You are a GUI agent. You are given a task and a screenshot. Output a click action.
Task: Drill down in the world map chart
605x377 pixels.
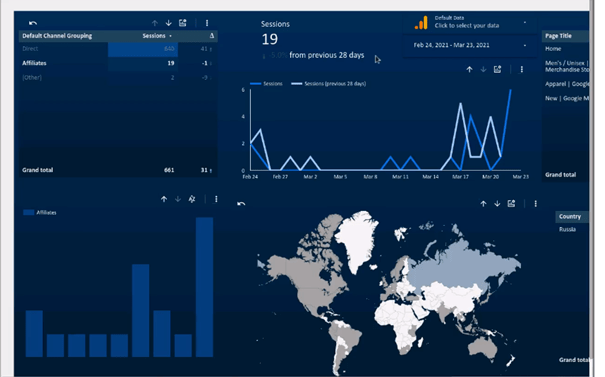[x=497, y=204]
